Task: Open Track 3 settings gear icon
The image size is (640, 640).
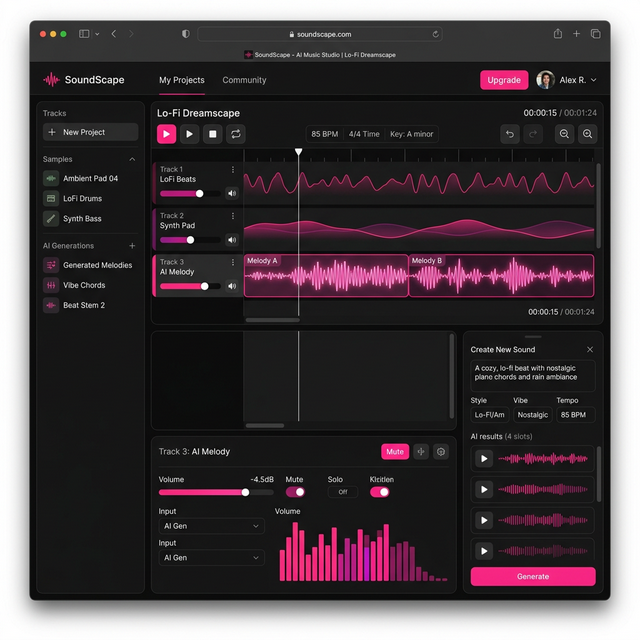Action: point(441,452)
